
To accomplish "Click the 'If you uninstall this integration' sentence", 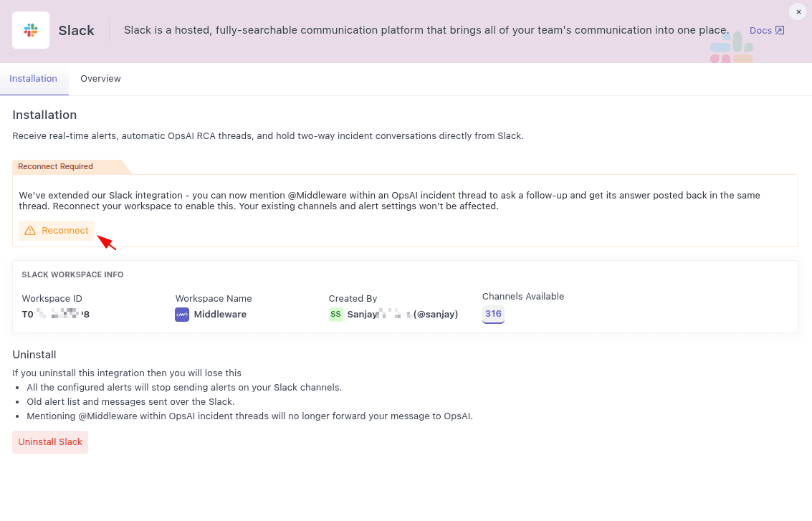I will tap(127, 373).
